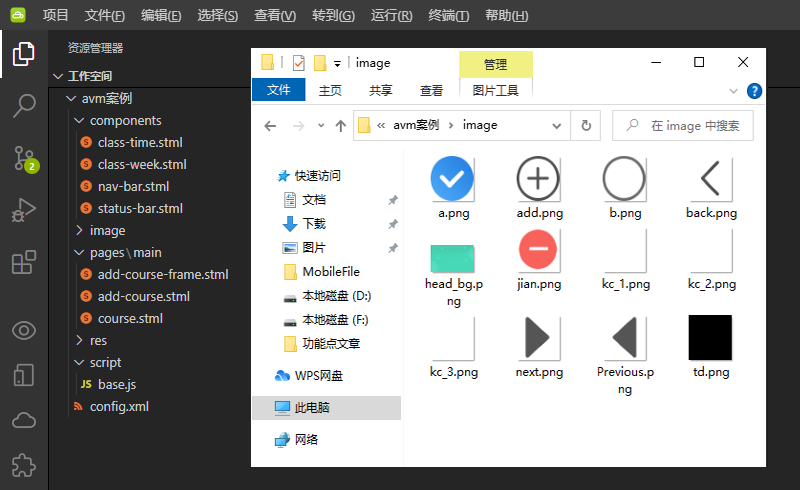This screenshot has height=490, width=800.
Task: Click the new folder quick-access icon
Action: click(x=320, y=63)
